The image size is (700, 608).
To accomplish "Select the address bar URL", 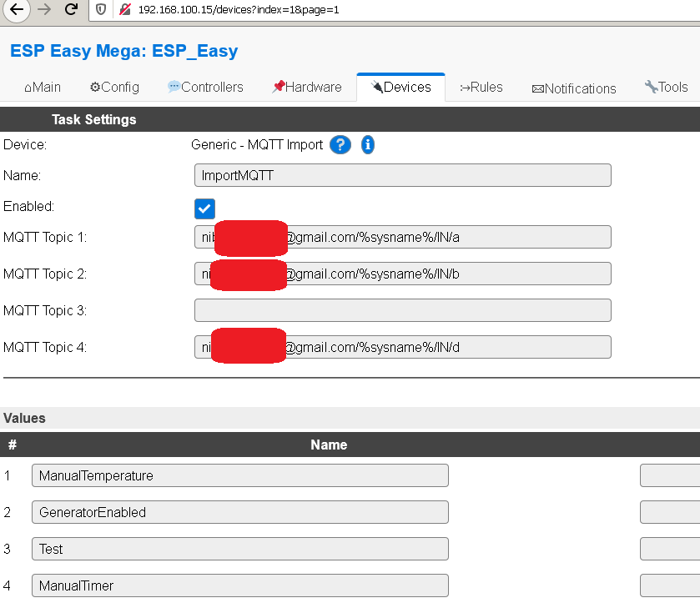I will pos(239,10).
